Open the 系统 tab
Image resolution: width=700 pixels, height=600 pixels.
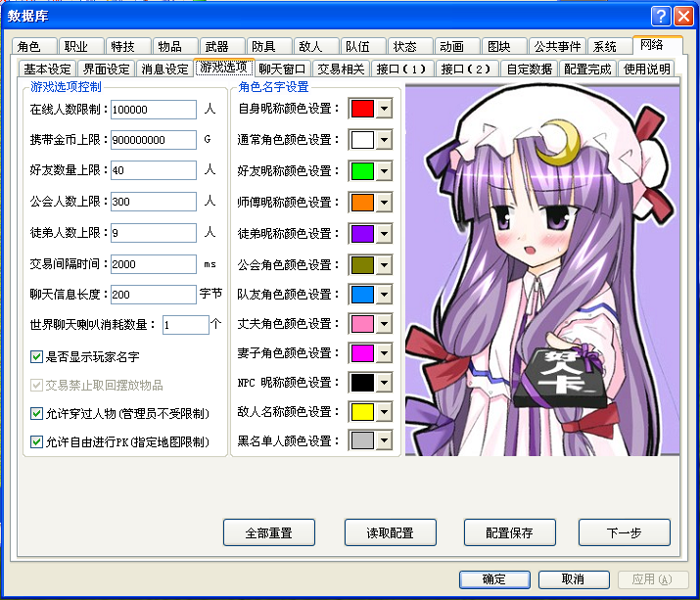609,46
